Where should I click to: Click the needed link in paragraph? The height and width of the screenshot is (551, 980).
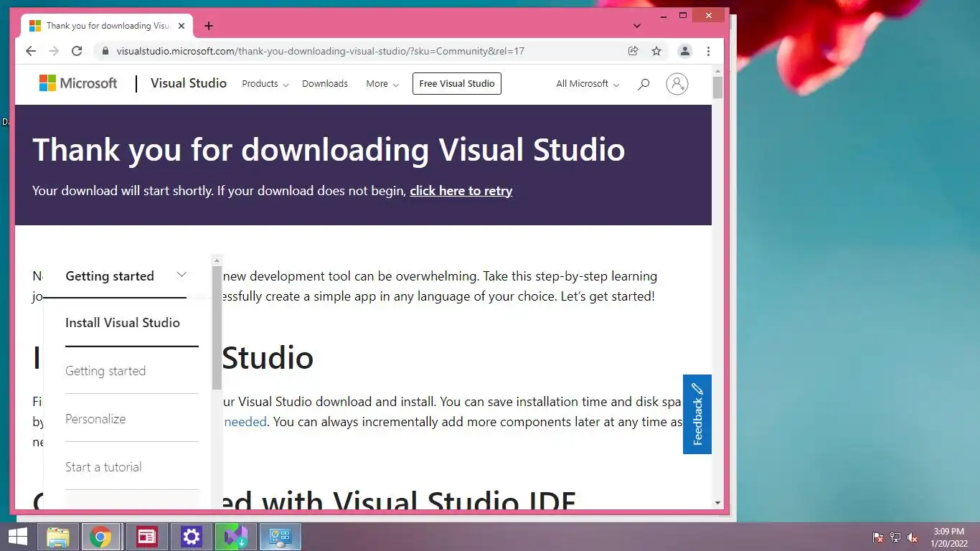(x=245, y=422)
